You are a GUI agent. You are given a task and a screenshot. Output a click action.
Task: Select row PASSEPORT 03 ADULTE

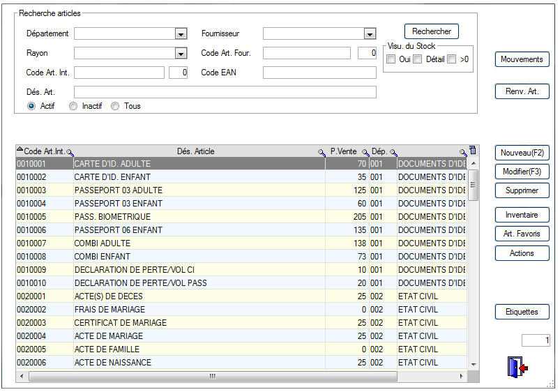tap(241, 190)
